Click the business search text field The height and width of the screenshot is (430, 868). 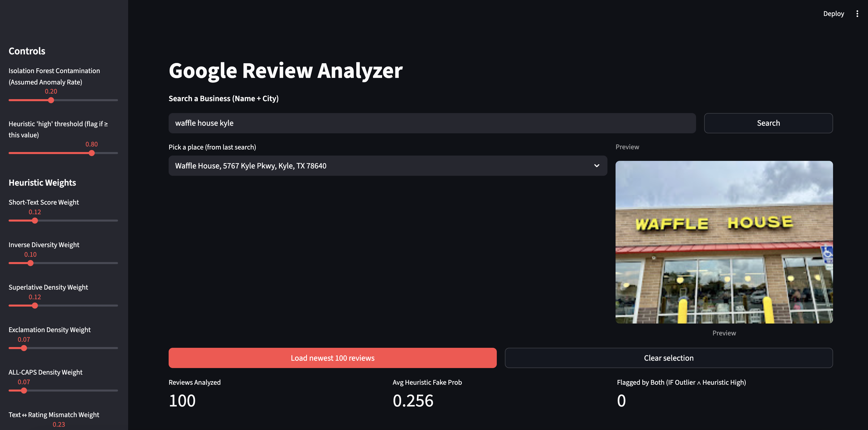click(x=432, y=123)
